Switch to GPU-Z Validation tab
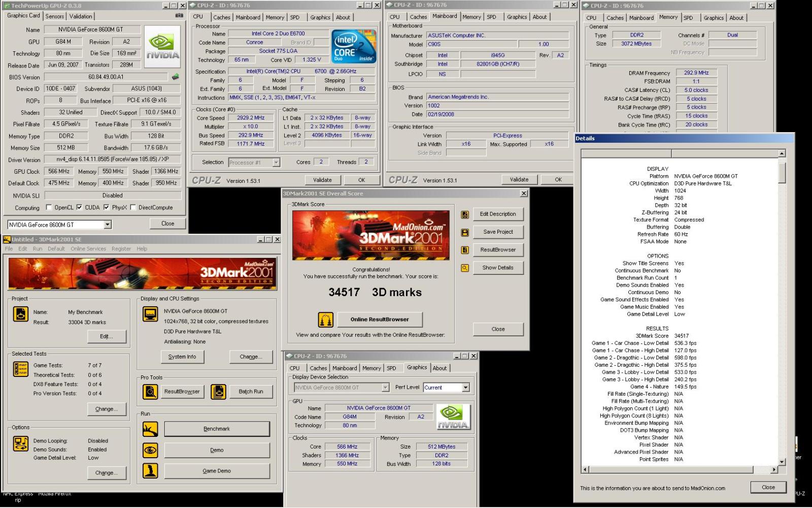Image resolution: width=812 pixels, height=508 pixels. click(81, 16)
